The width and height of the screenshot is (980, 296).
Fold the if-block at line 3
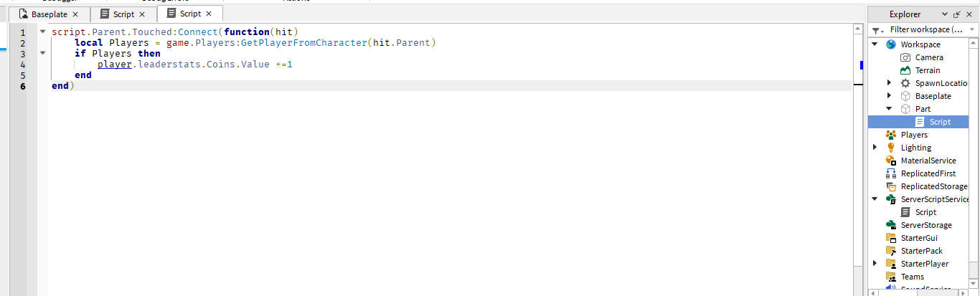[x=42, y=53]
